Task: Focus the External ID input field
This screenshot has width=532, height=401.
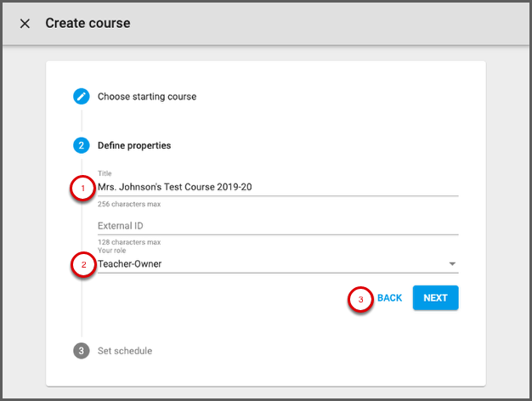Action: click(x=278, y=226)
